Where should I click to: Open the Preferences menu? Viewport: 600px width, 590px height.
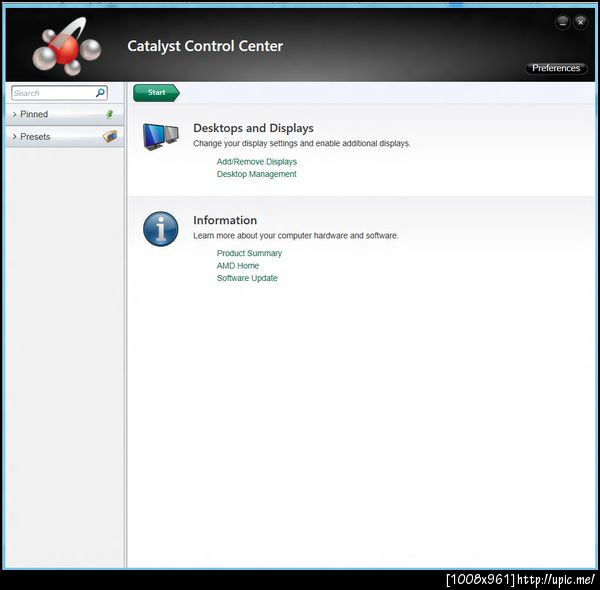[556, 68]
